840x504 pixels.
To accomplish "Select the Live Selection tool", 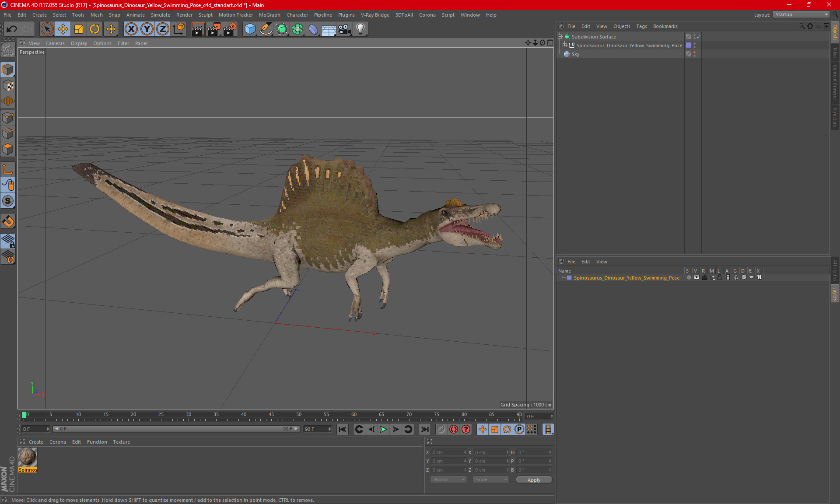I will tap(47, 29).
